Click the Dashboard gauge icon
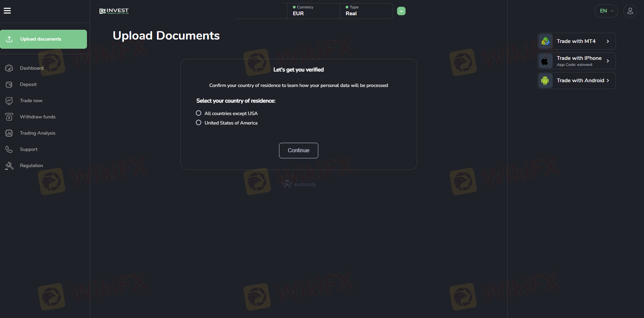Viewport: 644px width, 318px height. click(x=9, y=68)
